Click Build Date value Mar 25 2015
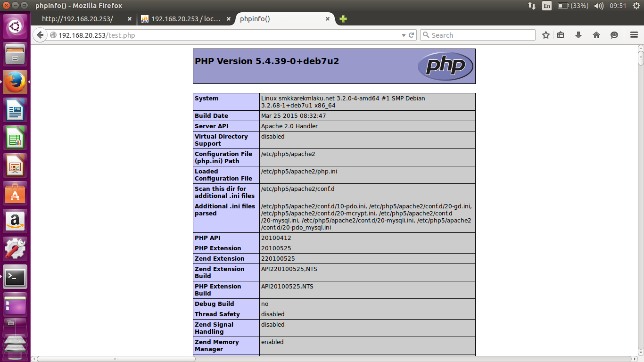Image resolution: width=644 pixels, height=362 pixels. (294, 116)
